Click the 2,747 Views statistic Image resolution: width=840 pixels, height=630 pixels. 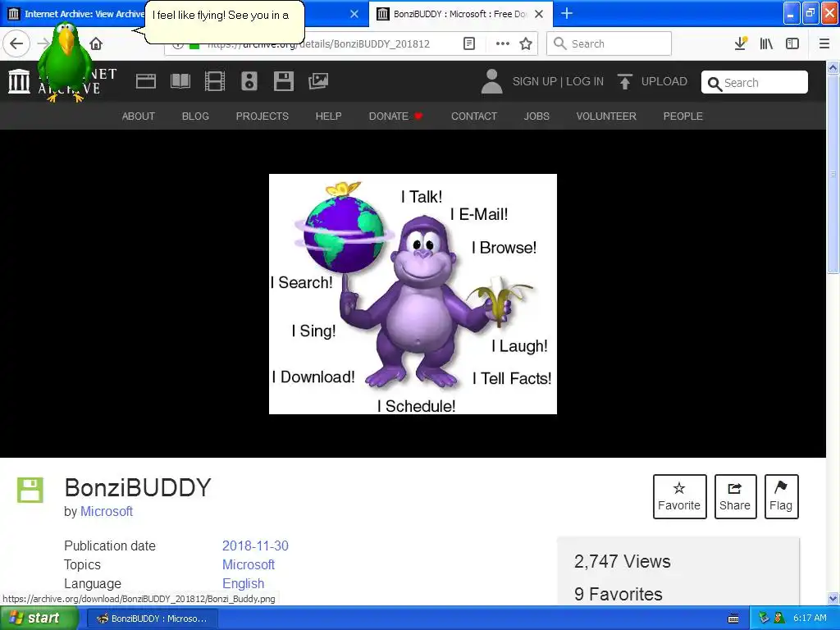click(x=622, y=561)
